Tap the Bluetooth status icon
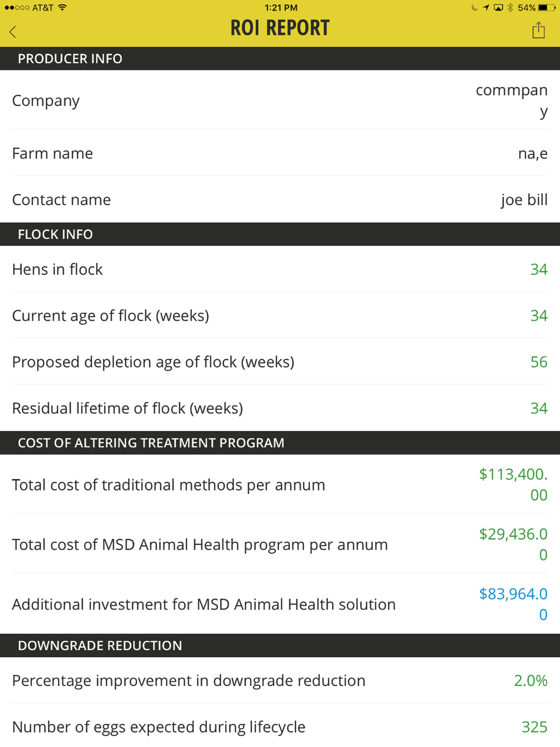The width and height of the screenshot is (560, 747). [x=510, y=7]
